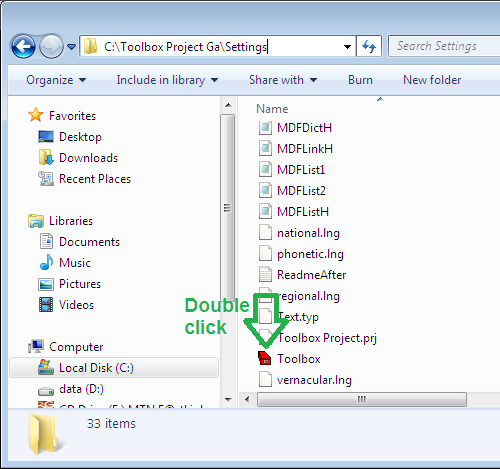
Task: Open the Organize menu
Action: coord(56,80)
